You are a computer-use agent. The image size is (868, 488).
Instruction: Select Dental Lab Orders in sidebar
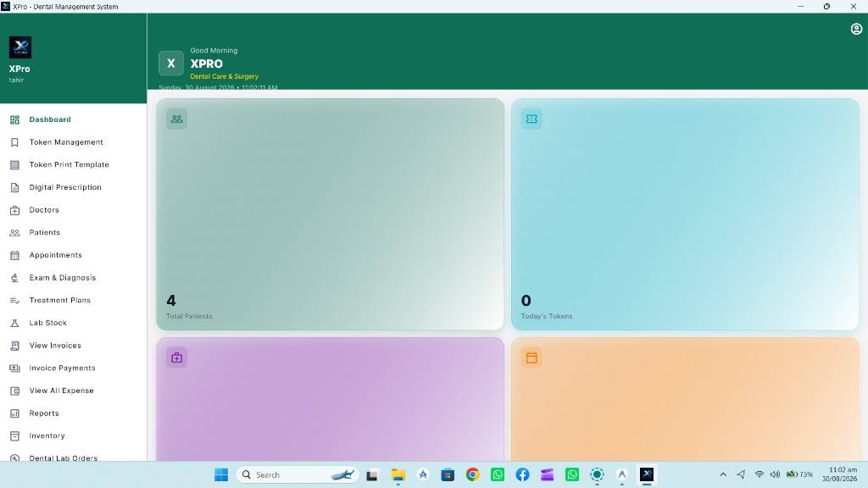pyautogui.click(x=73, y=457)
